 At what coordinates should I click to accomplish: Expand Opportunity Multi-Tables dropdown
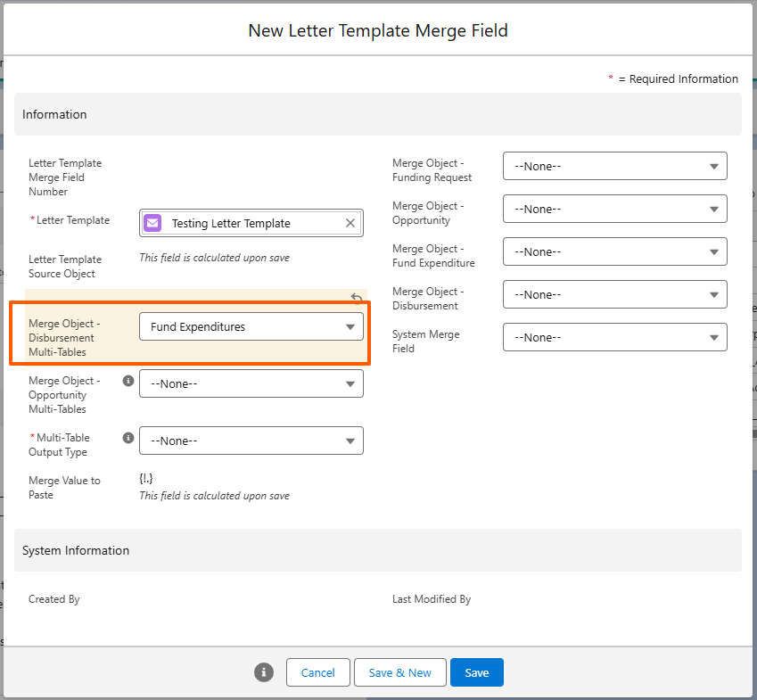[251, 383]
